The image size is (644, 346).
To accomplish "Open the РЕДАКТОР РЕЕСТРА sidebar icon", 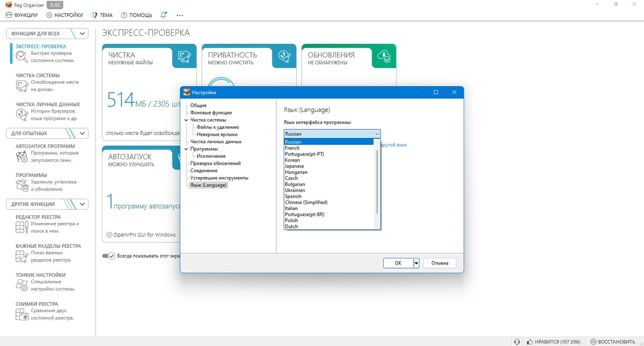I will [22, 227].
